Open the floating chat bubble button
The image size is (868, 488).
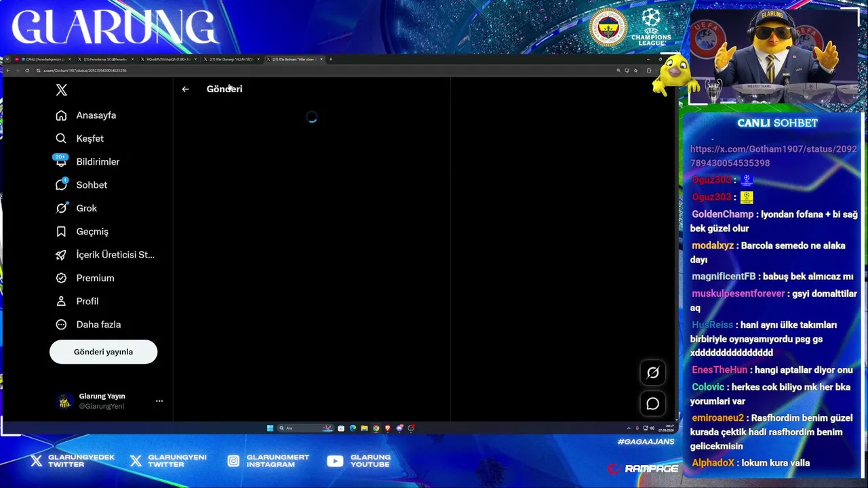tap(652, 404)
